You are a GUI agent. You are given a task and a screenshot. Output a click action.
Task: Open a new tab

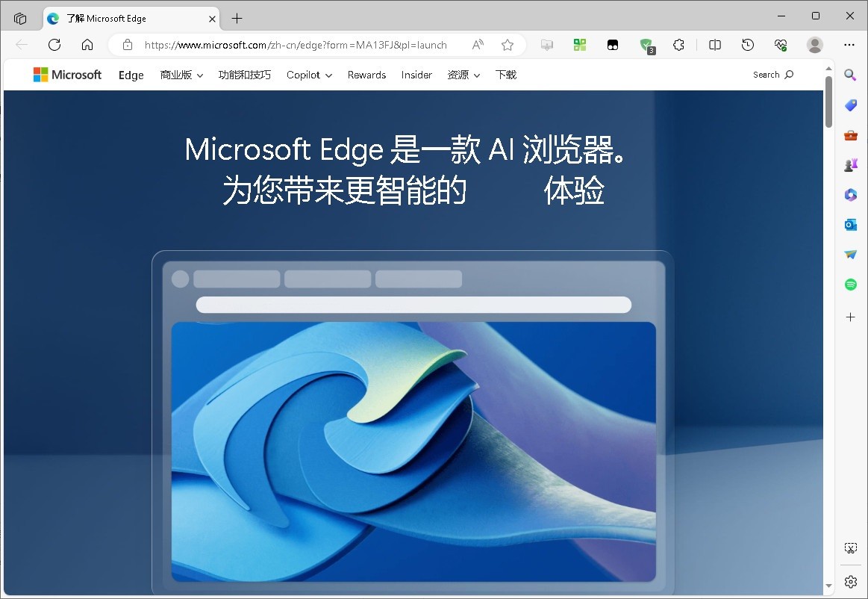coord(237,18)
